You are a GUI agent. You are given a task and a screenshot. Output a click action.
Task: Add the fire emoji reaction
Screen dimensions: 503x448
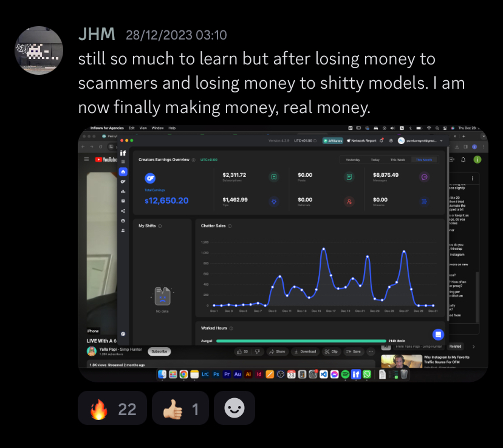tap(112, 408)
